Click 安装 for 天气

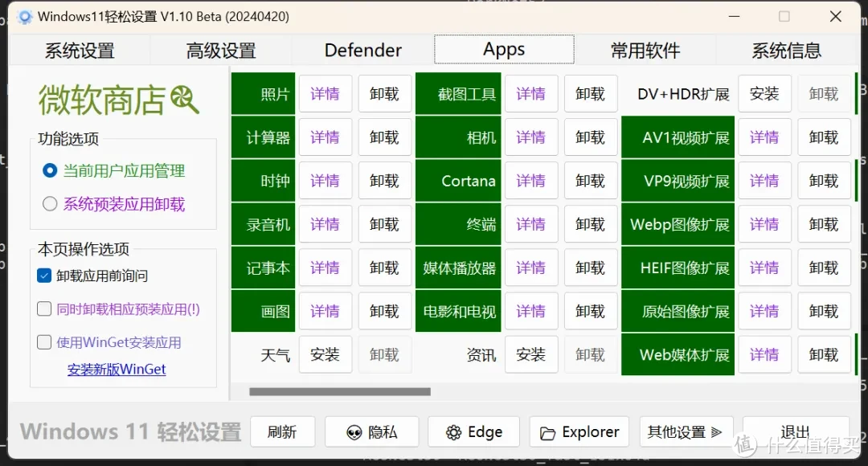[325, 354]
